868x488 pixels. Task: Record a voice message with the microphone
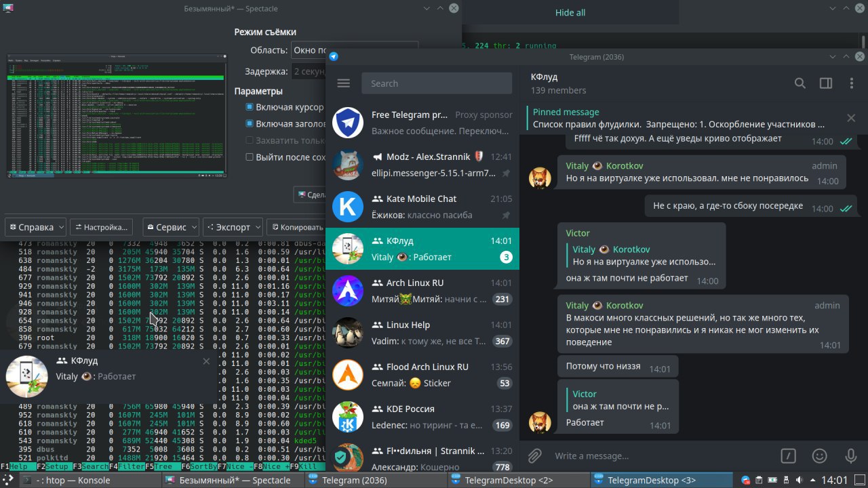(x=851, y=455)
